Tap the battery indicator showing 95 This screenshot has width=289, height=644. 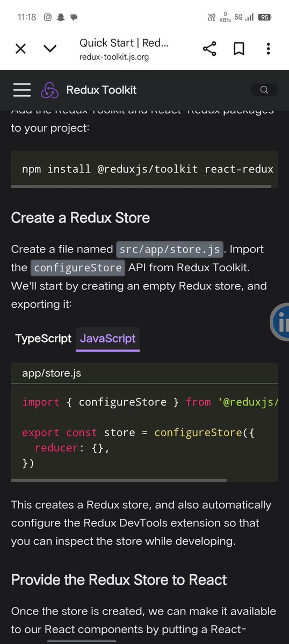click(x=265, y=17)
